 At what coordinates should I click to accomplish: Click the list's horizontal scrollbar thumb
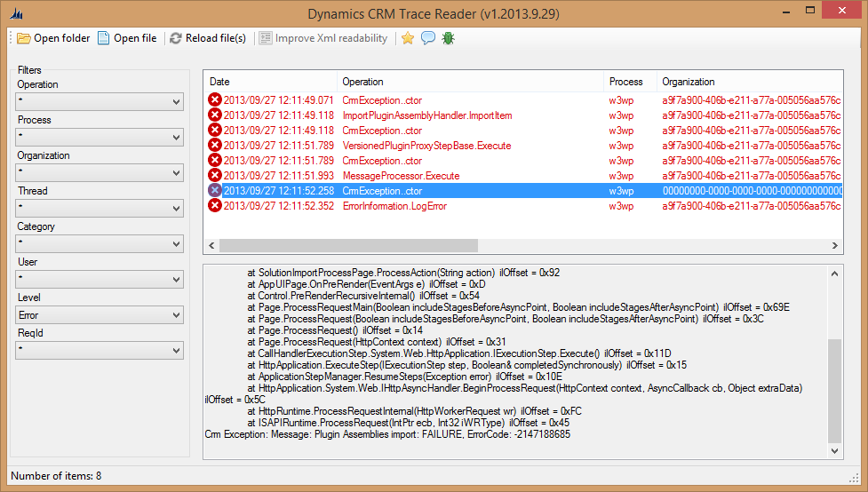tap(348, 245)
